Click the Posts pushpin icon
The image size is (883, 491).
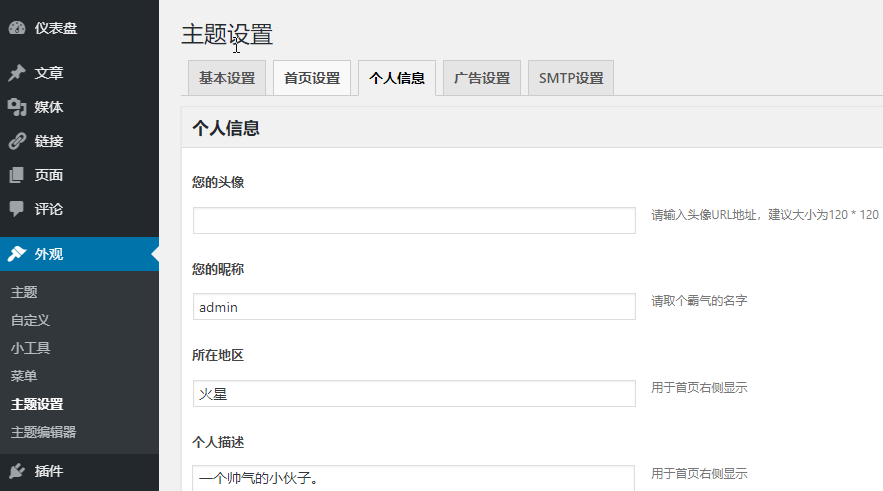tap(17, 73)
